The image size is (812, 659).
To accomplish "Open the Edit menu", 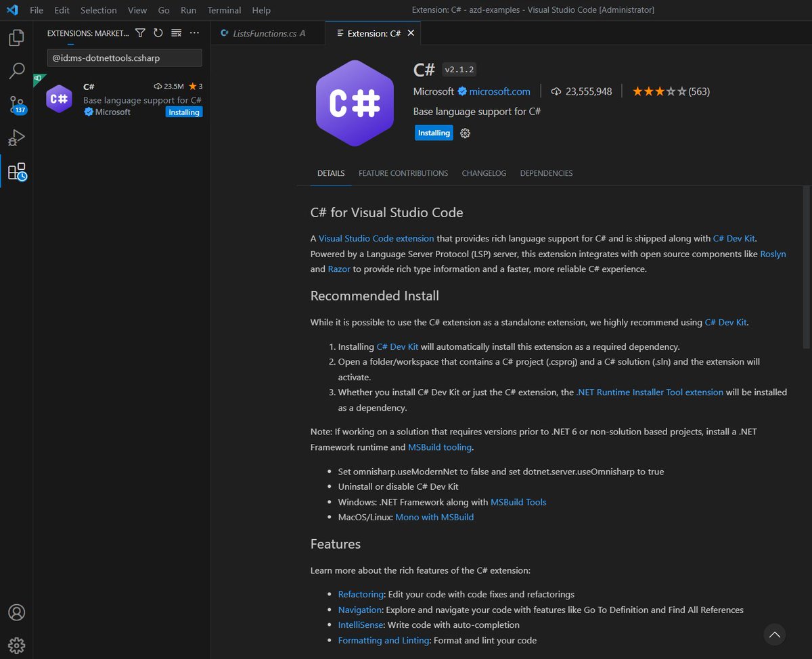I will pyautogui.click(x=62, y=10).
